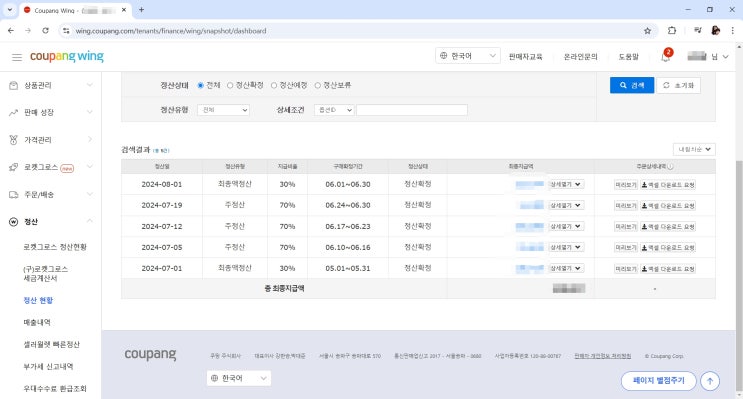Click the info icon next to 주문상세내역 header
The width and height of the screenshot is (743, 399).
pos(670,166)
